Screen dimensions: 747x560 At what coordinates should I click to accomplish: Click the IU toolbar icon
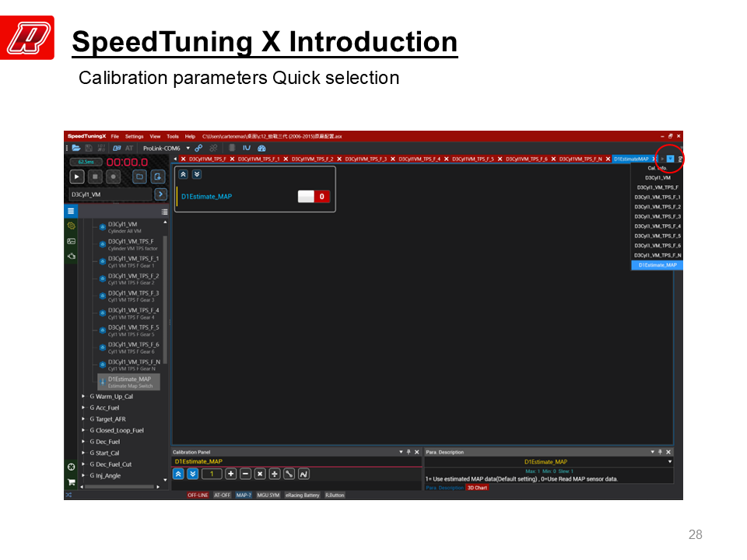[247, 148]
